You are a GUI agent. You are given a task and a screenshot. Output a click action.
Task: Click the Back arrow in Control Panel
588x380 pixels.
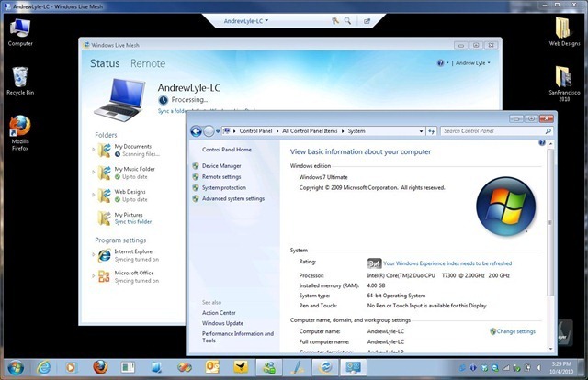coord(196,131)
